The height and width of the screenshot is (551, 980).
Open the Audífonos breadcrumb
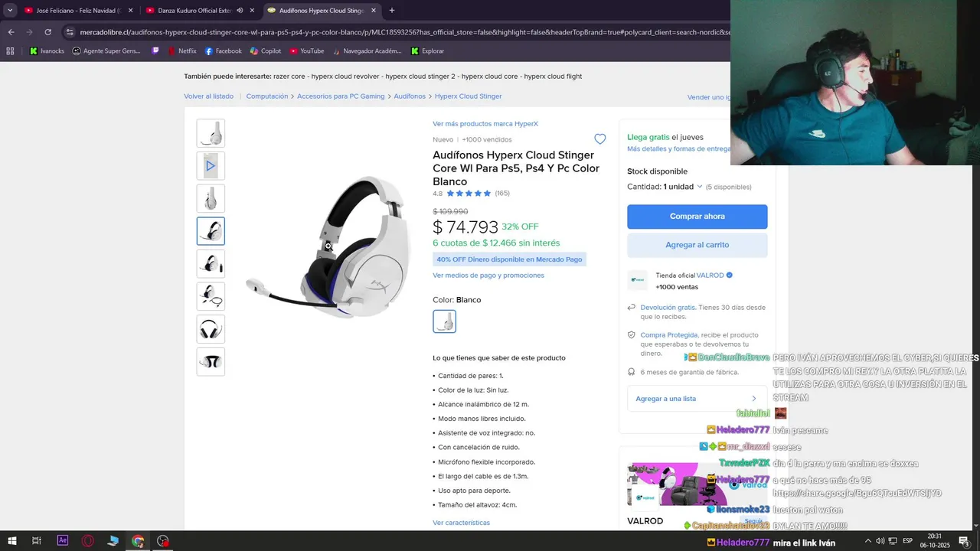[x=410, y=96]
